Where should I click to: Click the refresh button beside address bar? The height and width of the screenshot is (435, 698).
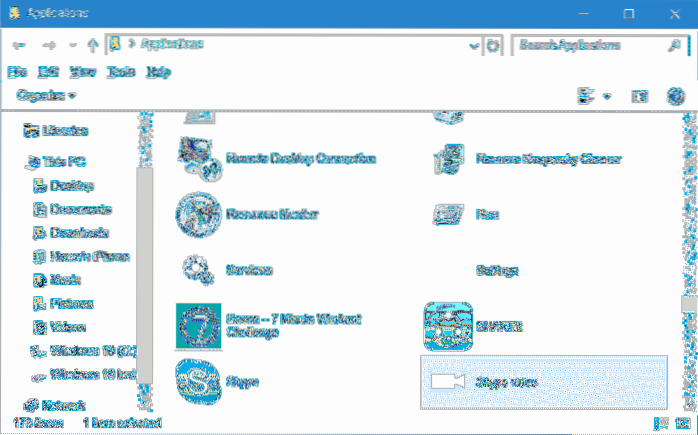(x=493, y=46)
